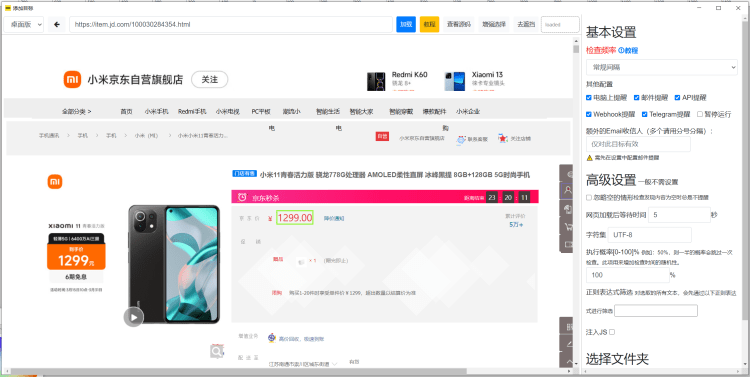Toggle the Telegram提醒 checkbox
The width and height of the screenshot is (750, 377).
click(644, 114)
